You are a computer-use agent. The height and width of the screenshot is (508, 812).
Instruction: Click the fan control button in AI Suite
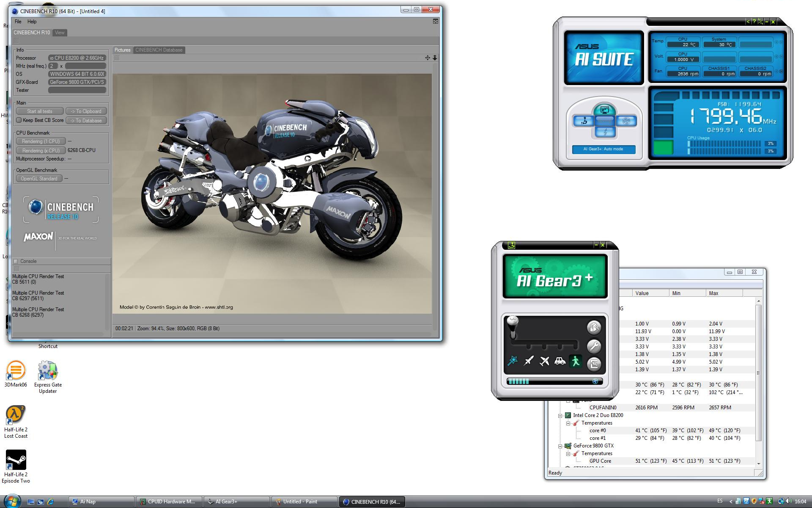coord(626,121)
